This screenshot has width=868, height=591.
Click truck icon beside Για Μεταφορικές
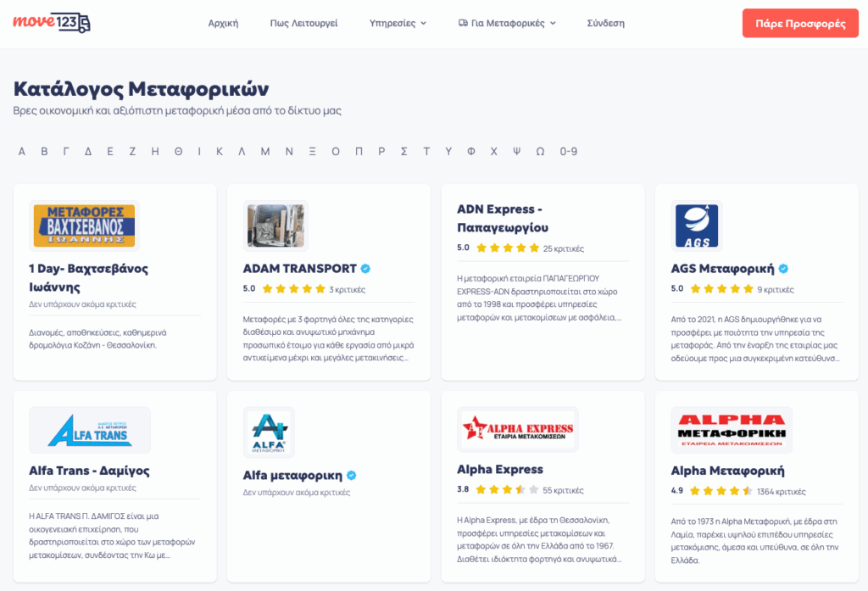point(463,23)
